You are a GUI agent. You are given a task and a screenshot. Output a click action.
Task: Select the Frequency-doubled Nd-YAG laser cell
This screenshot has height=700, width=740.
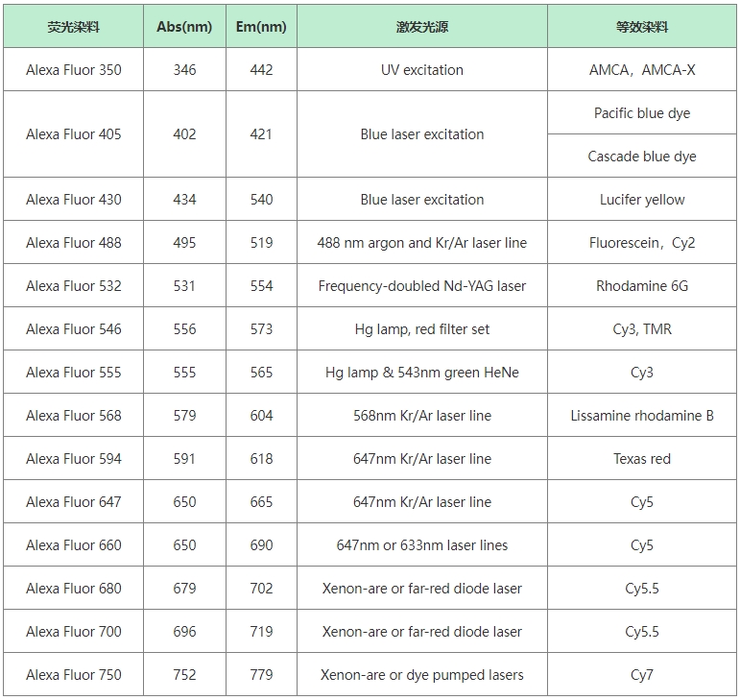pyautogui.click(x=422, y=286)
